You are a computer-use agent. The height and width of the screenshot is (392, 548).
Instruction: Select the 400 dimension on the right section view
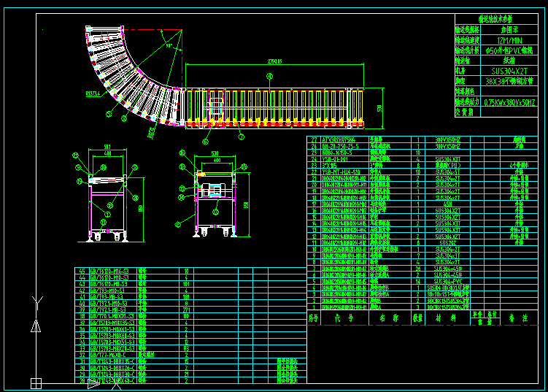click(217, 160)
